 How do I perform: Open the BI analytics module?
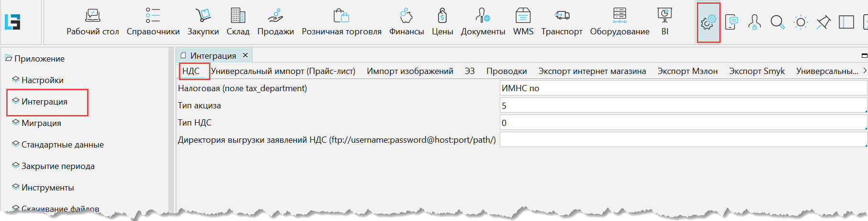point(665,22)
